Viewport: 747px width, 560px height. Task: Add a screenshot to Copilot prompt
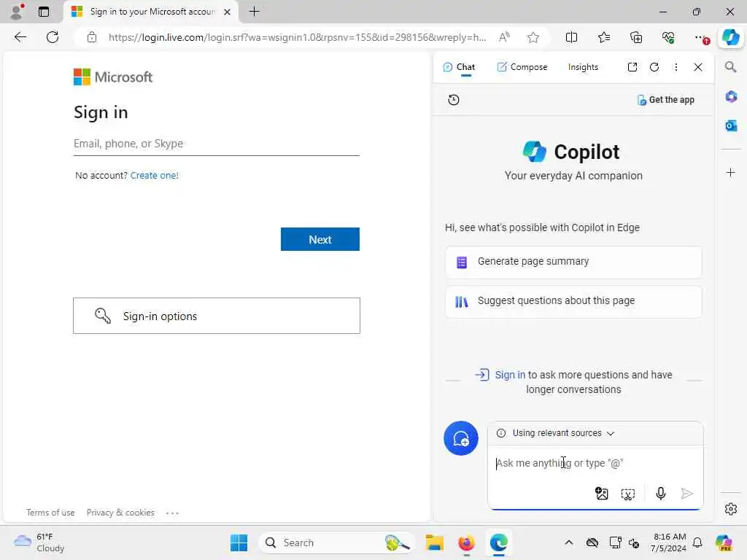coord(628,494)
